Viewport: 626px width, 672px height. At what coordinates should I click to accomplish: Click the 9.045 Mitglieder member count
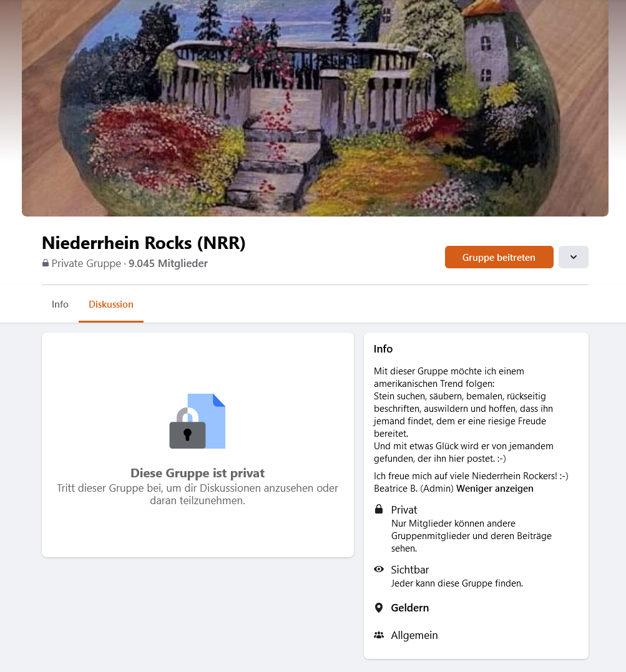pyautogui.click(x=168, y=263)
